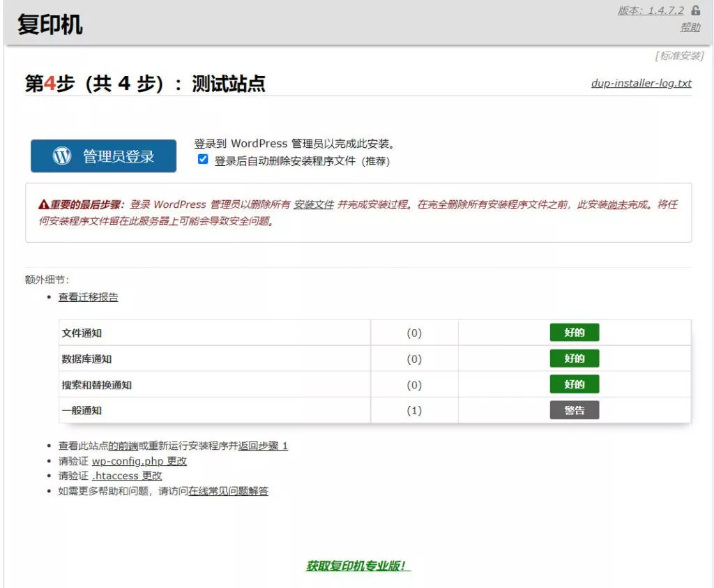Image resolution: width=714 pixels, height=588 pixels.
Task: Click 好的 button for 搜索和替换通知
Action: 575,384
